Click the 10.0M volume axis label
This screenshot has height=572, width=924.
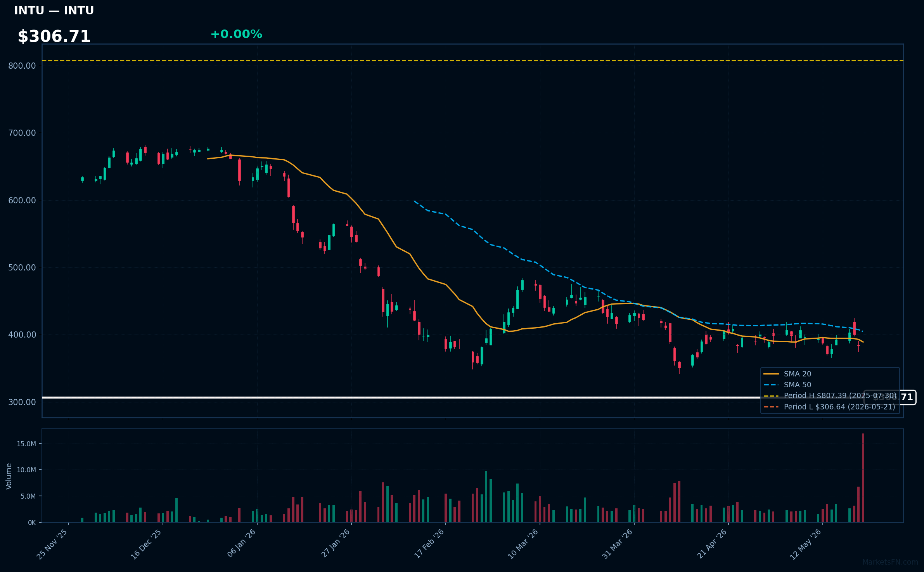tap(26, 470)
